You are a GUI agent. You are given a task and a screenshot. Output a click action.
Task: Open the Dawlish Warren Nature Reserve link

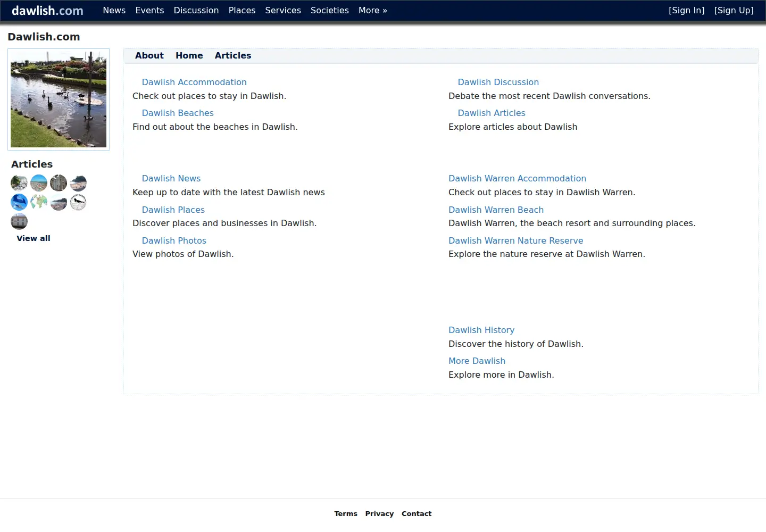(x=515, y=240)
